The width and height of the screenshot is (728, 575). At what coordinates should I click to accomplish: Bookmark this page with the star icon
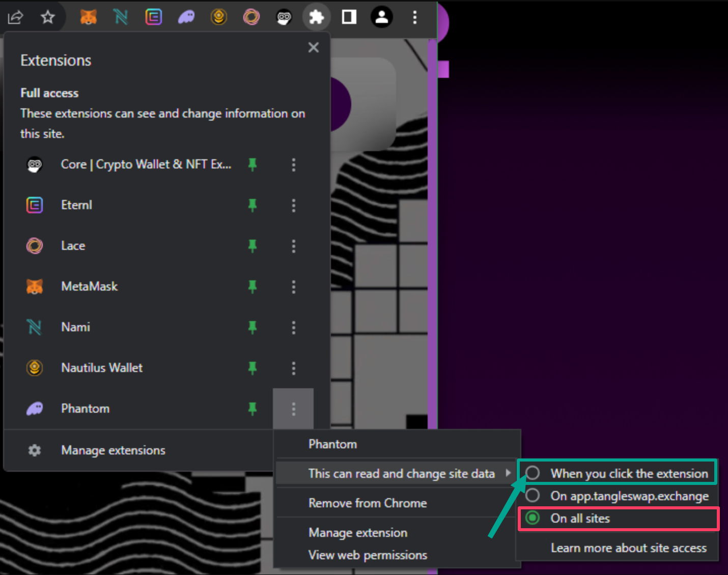(48, 17)
